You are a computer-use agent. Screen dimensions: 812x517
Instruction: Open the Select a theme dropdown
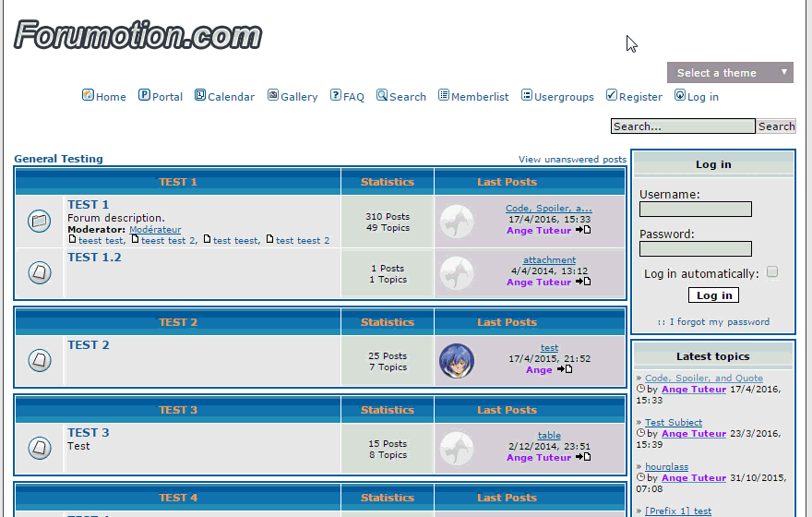pyautogui.click(x=730, y=73)
